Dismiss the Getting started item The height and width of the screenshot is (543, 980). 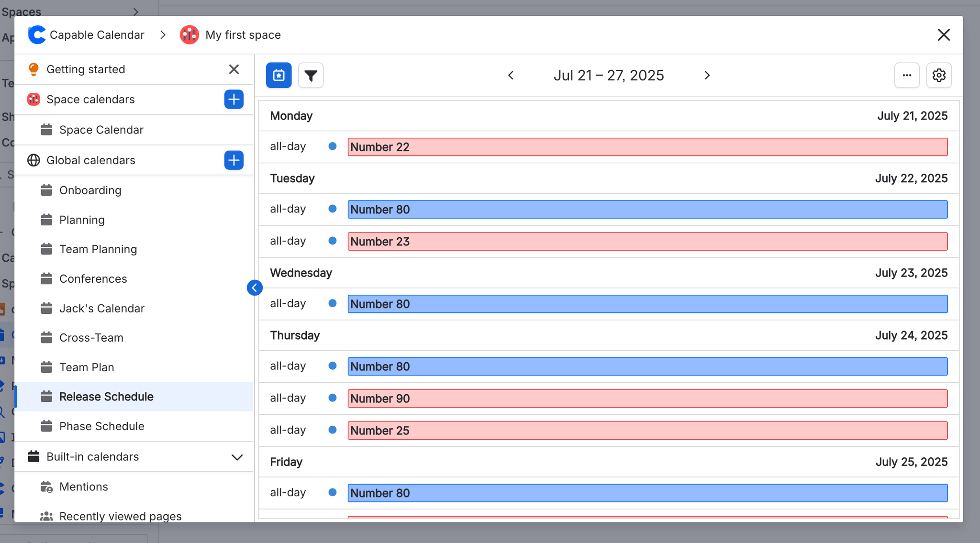[234, 69]
